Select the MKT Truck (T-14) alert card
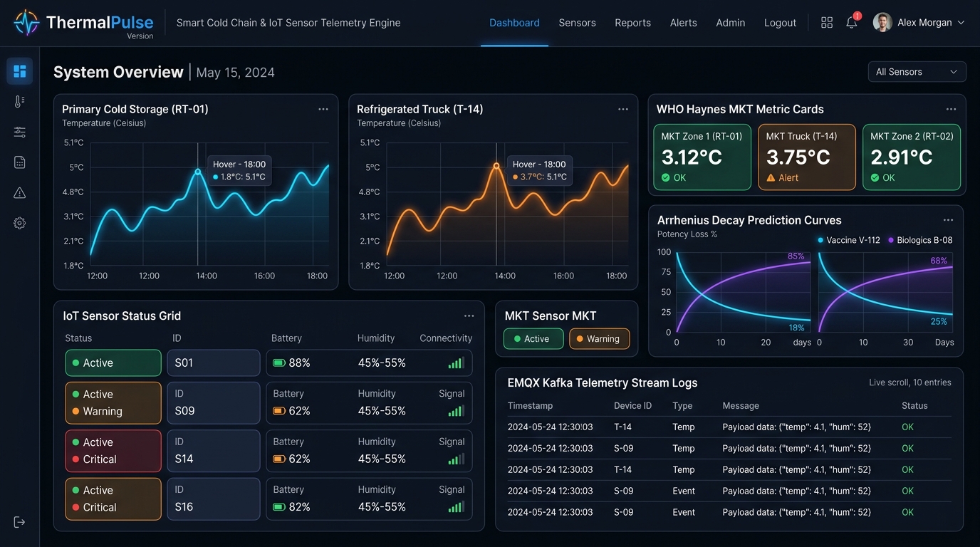 point(807,157)
